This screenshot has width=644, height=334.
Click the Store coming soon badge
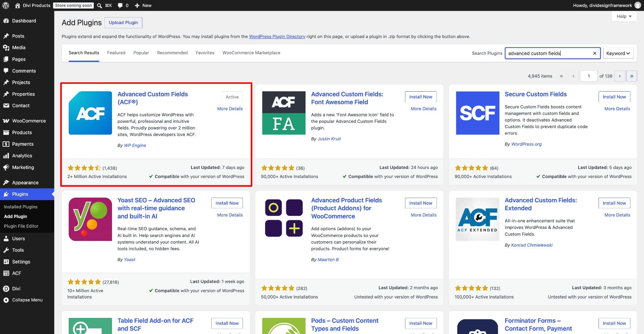point(74,5)
